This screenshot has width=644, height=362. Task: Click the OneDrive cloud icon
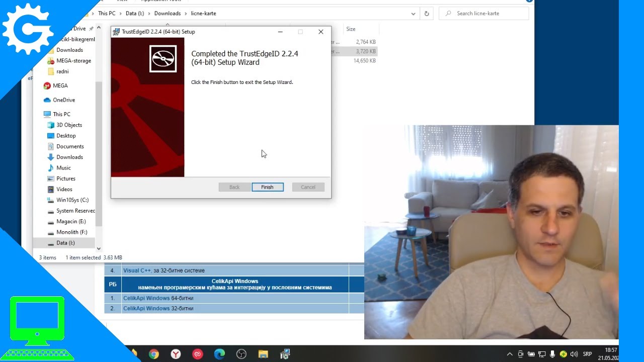click(x=47, y=100)
